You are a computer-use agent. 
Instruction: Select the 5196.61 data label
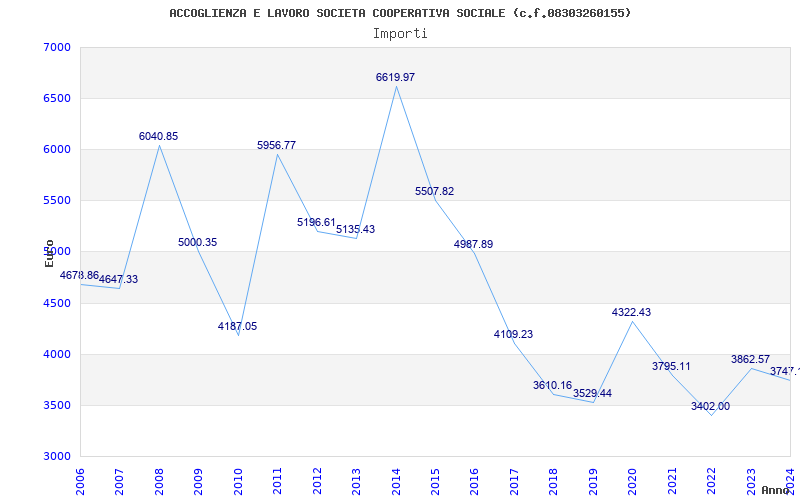(316, 222)
